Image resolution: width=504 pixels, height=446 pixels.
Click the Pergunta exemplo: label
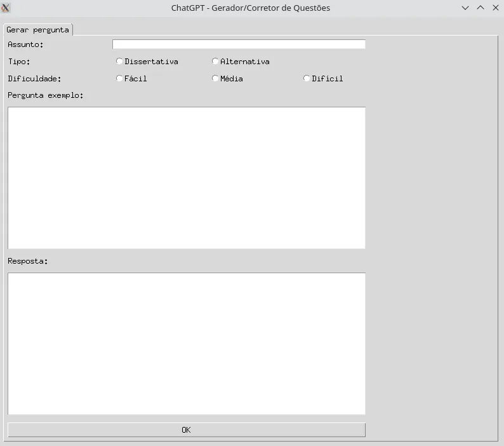46,95
